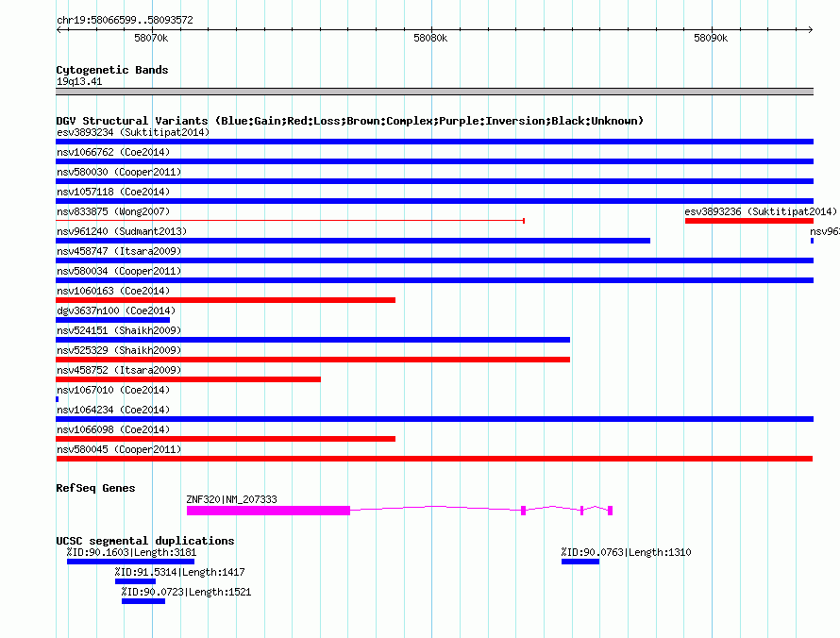840x638 pixels.
Task: Select the %ID:90.1603 segmental duplication bar
Action: (130, 562)
